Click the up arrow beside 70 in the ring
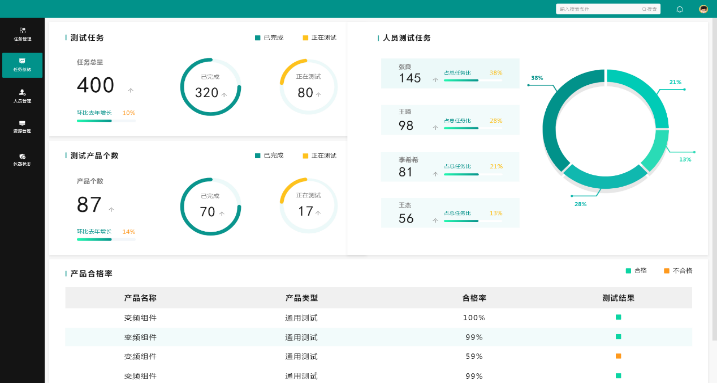 (x=222, y=213)
